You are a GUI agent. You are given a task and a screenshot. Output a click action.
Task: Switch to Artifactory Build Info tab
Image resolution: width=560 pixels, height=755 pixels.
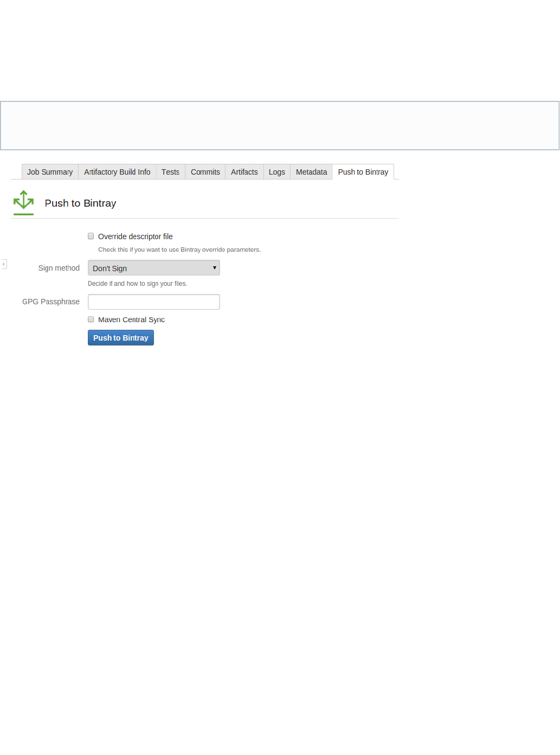pos(117,172)
